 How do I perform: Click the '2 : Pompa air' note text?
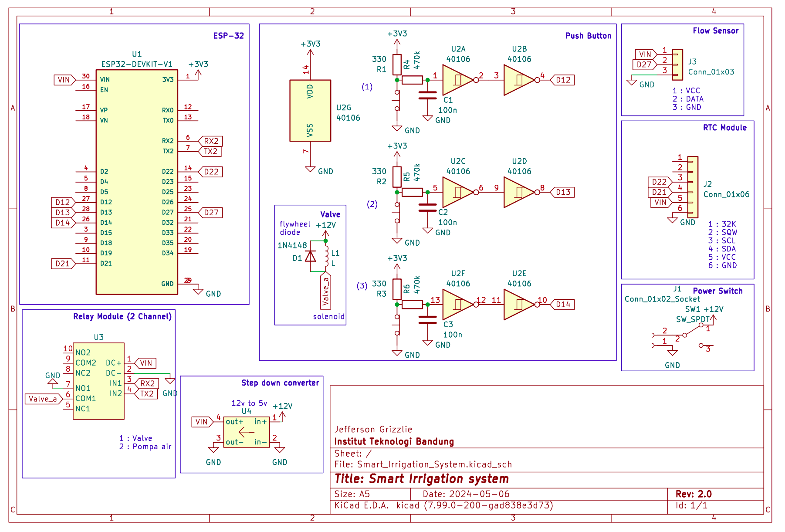click(x=145, y=447)
